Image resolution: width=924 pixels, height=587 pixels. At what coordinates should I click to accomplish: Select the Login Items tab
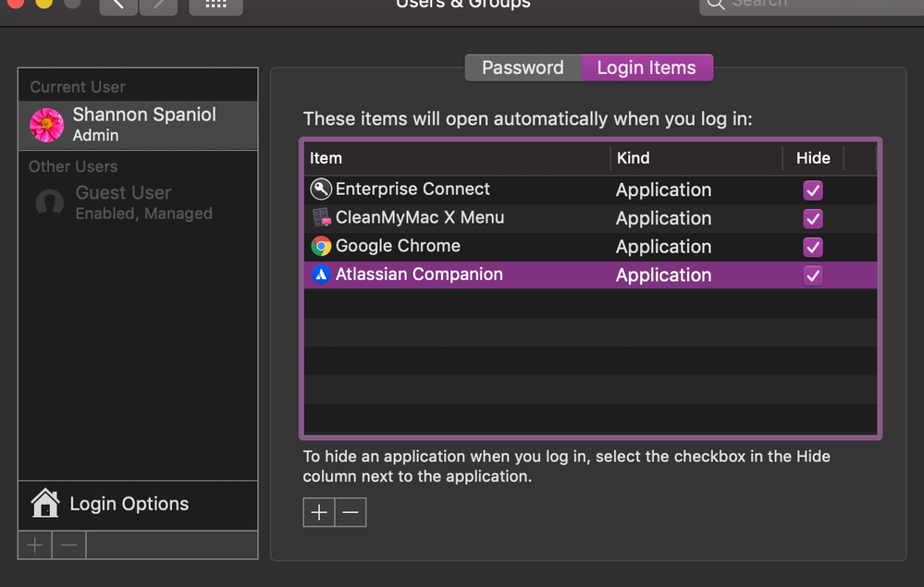[647, 67]
